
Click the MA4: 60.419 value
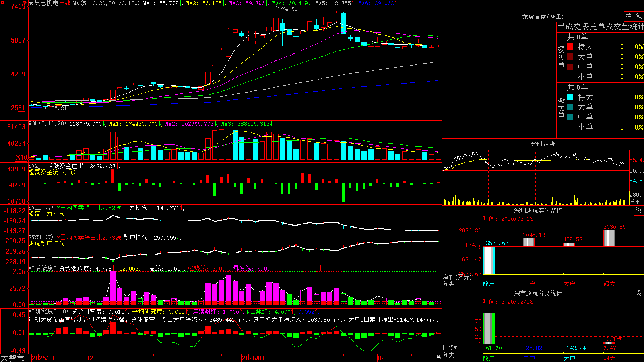click(x=290, y=3)
